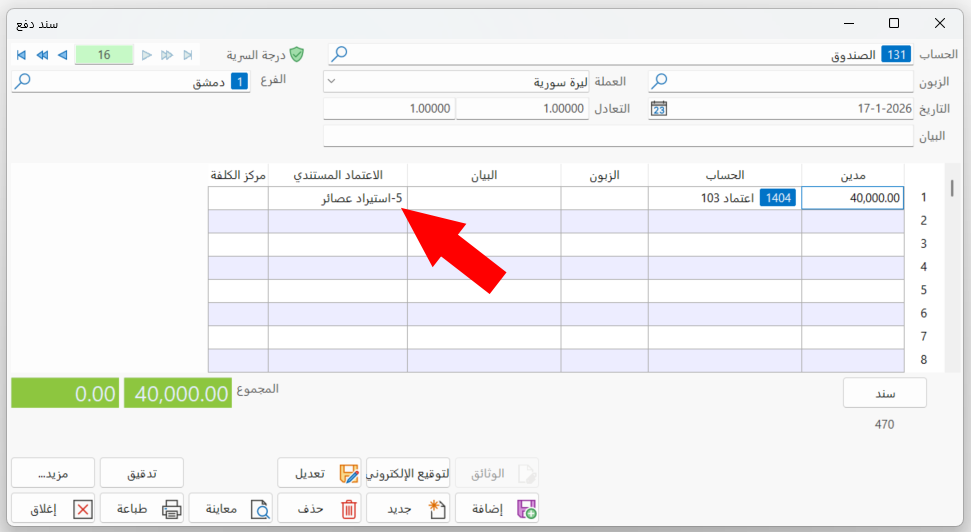Screen dimensions: 971x532
Task: Open التوقيع الإلكتروني electronic signature
Action: pos(408,474)
